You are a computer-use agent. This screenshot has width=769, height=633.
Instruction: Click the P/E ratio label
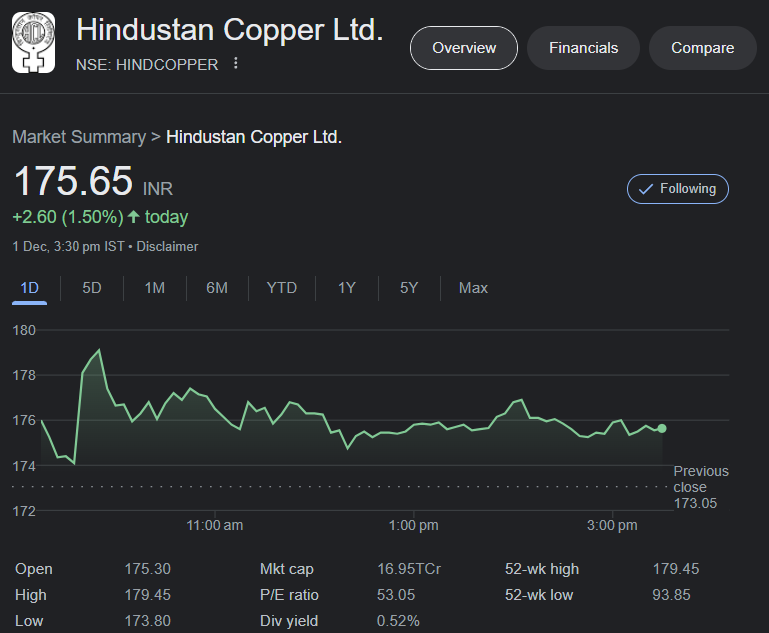289,595
